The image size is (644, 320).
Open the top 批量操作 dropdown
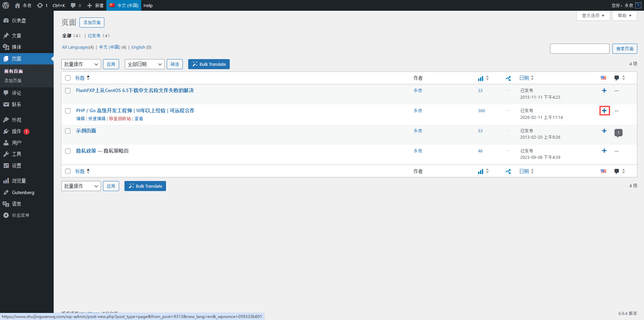point(81,64)
